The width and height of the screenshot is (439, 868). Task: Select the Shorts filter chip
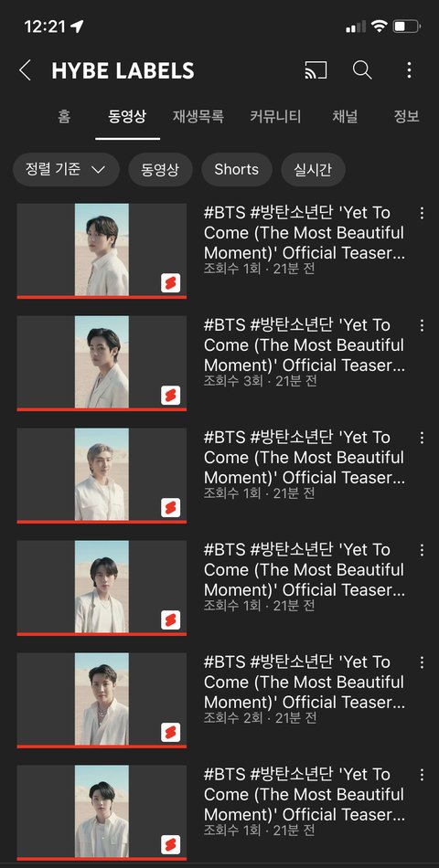coord(237,169)
